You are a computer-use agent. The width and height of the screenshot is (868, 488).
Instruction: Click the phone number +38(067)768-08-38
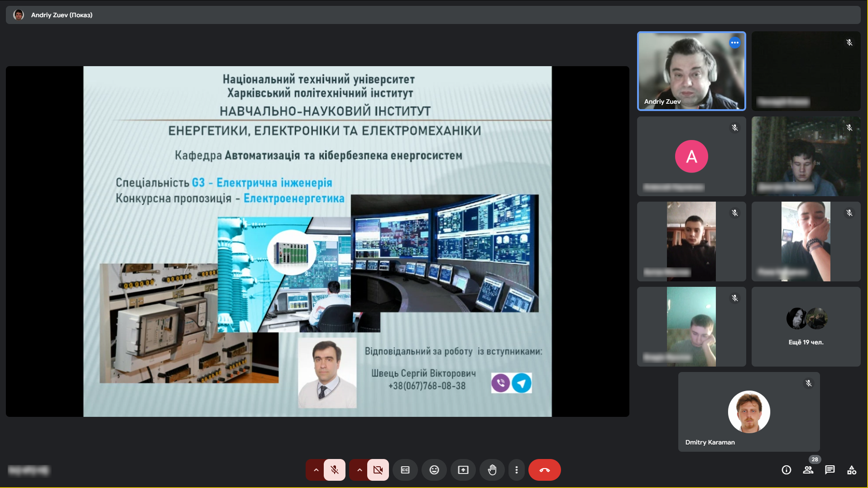427,386
